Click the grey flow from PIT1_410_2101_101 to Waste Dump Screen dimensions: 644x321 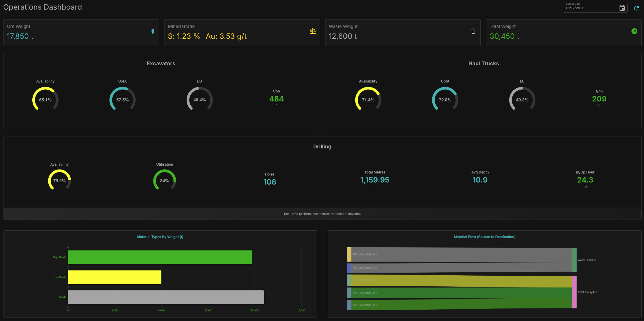click(462, 255)
